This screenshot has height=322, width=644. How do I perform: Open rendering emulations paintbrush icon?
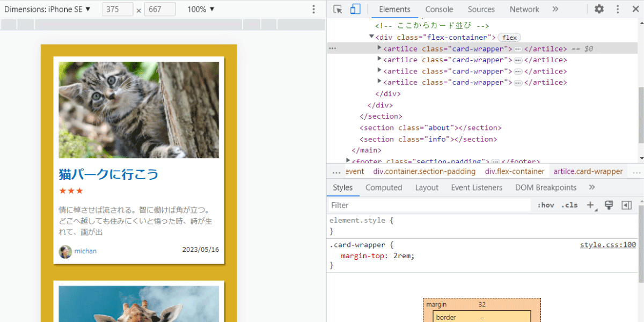[x=609, y=205]
